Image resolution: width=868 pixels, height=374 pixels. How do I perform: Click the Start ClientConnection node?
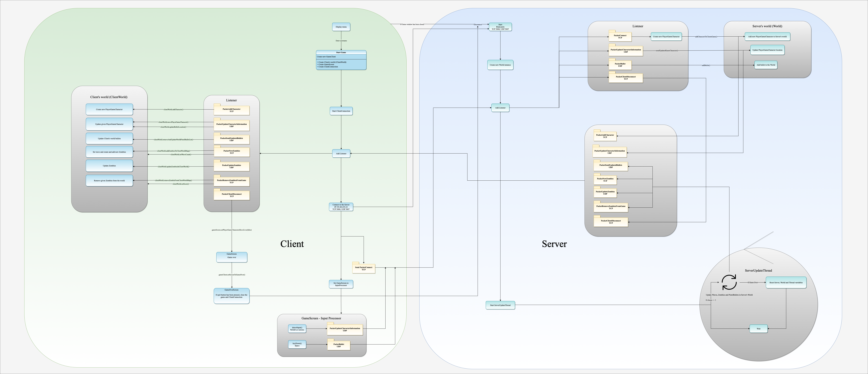point(341,111)
